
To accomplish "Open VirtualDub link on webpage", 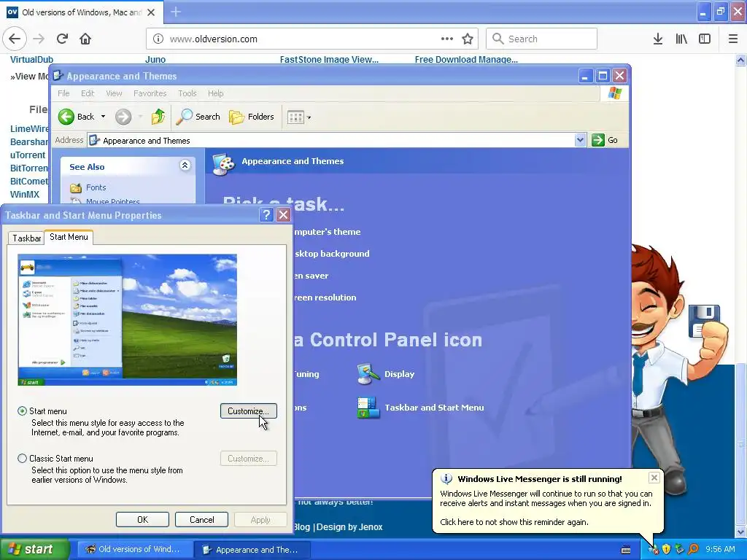I will pos(31,60).
